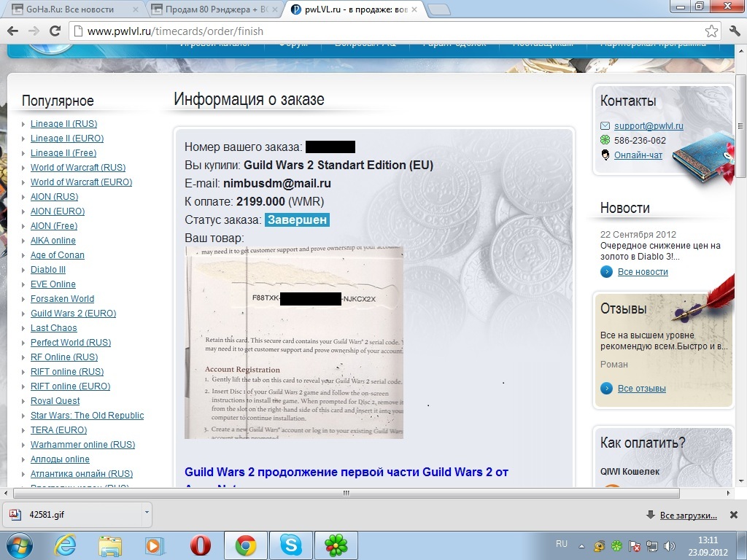
Task: Open World of Warcraft (EURO) link
Action: point(82,182)
